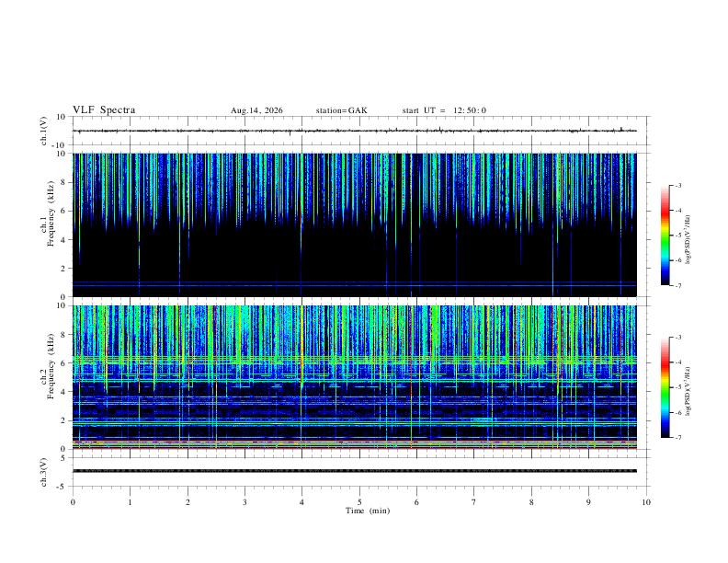Image resolution: width=728 pixels, height=563 pixels.
Task: Pick the 7 minute tick label on time axis
Action: (x=474, y=502)
